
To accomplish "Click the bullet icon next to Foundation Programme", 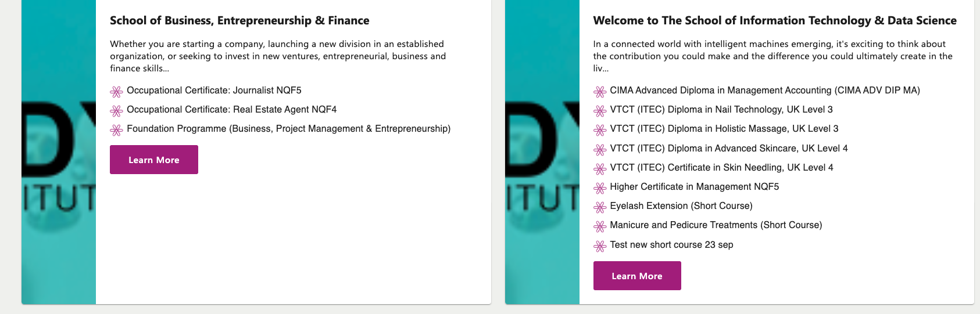I will (x=116, y=130).
